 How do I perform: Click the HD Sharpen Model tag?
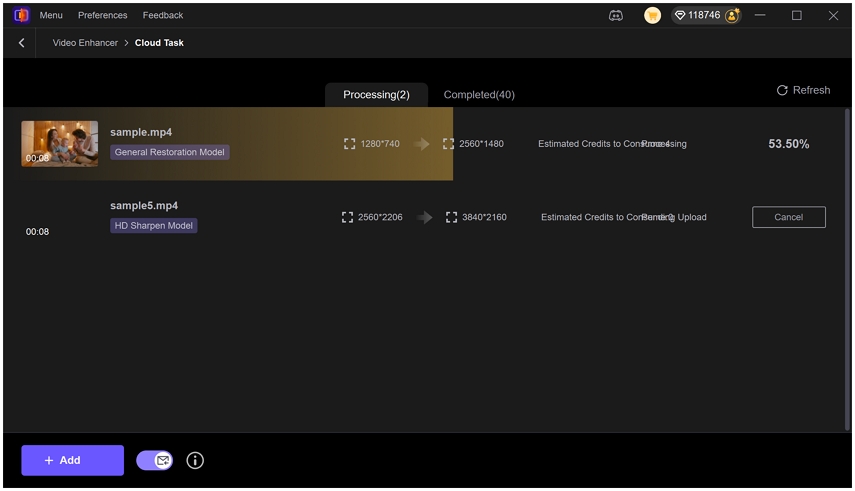154,226
